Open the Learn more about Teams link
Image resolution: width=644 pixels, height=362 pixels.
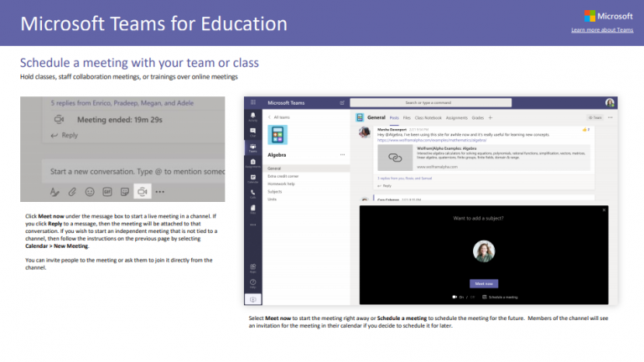pos(602,30)
